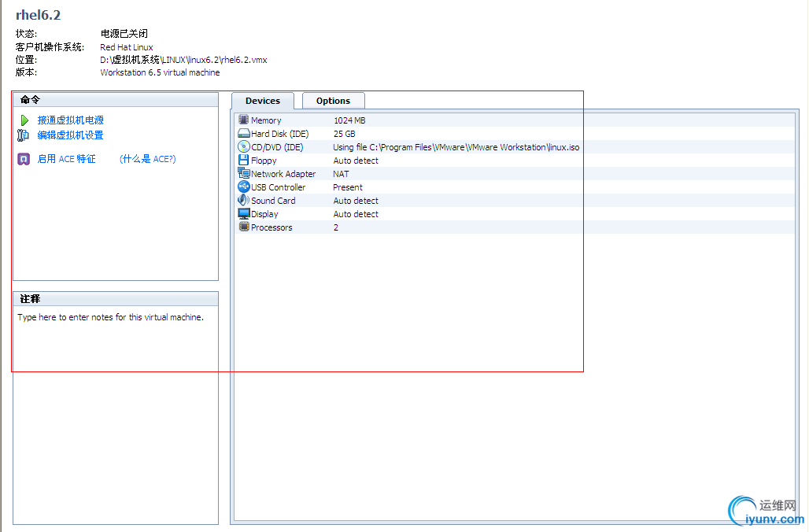Click the Red Hat Linux guest OS text

click(x=127, y=47)
